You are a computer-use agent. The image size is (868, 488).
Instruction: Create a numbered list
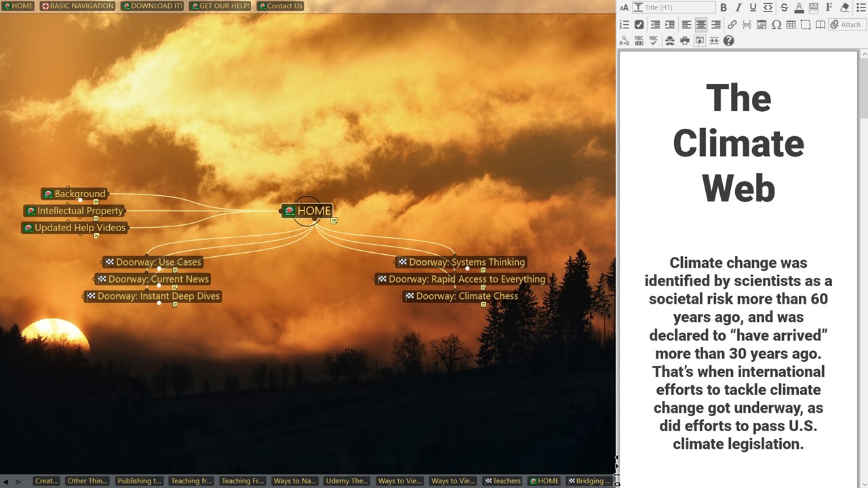(625, 24)
